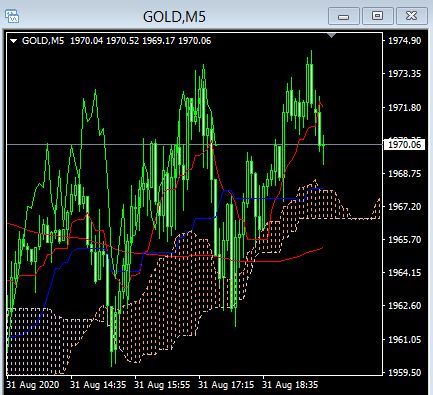Click the 1974.90 price scale label
The image size is (433, 395).
pos(405,41)
